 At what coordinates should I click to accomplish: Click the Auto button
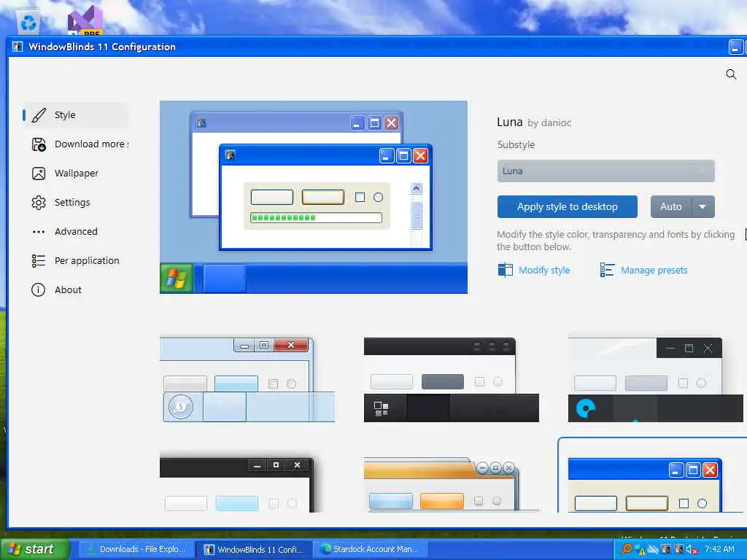pos(671,206)
